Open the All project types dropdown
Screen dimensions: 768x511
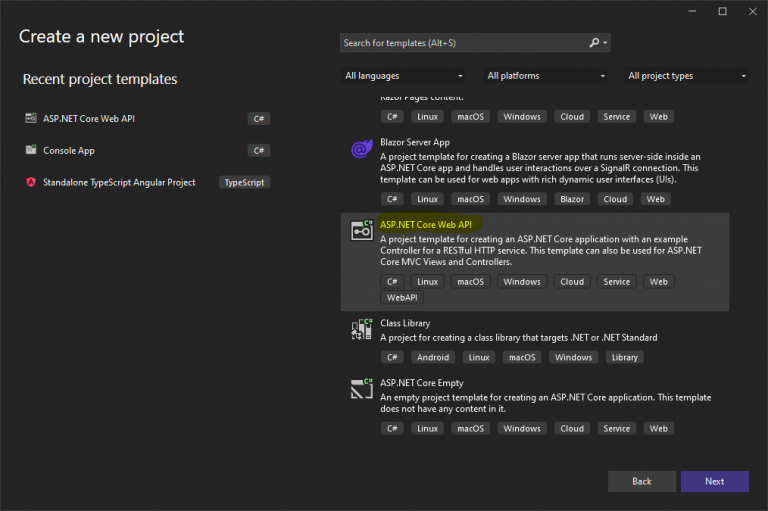pos(687,76)
